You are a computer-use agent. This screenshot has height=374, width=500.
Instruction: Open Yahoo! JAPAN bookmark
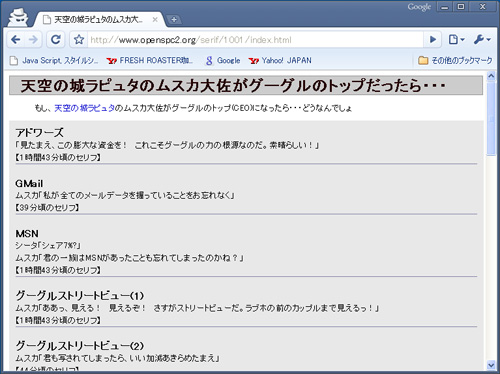(280, 61)
